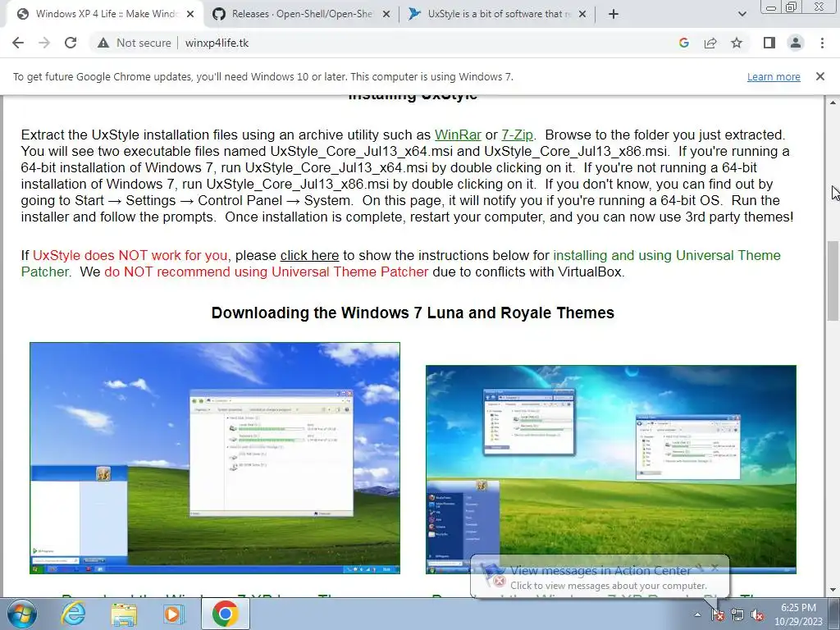Open the taskbar clock 6:25 PM
Screen dimensions: 840x630
pyautogui.click(x=798, y=614)
